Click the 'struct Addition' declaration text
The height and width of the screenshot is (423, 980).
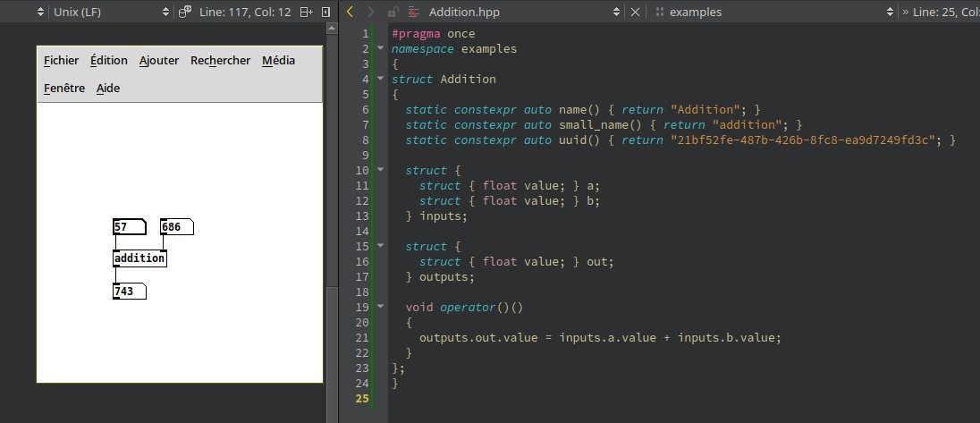point(444,79)
